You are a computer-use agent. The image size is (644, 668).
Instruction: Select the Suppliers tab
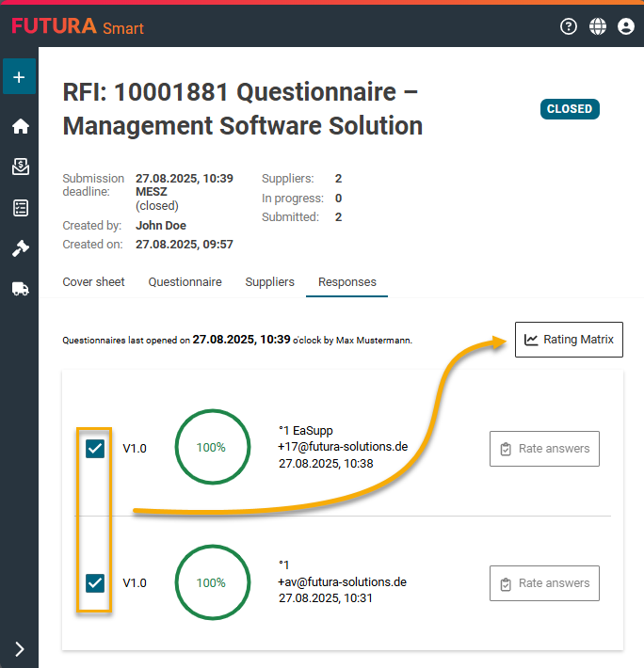coord(269,282)
